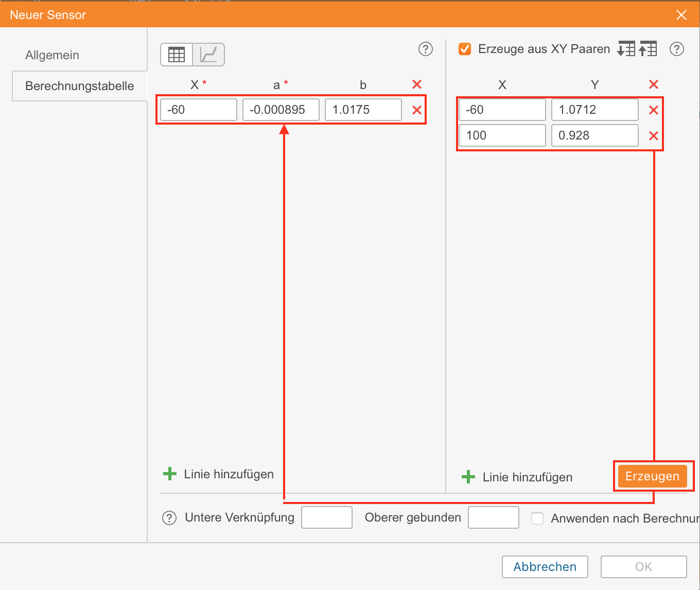Clear all rows in calculation table
This screenshot has width=700, height=590.
pos(417,84)
